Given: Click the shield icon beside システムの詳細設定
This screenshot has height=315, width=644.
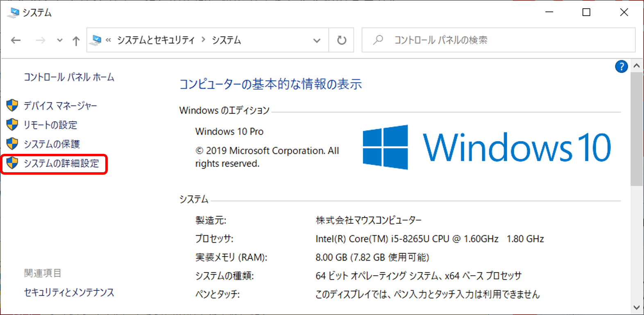Looking at the screenshot, I should (x=12, y=163).
